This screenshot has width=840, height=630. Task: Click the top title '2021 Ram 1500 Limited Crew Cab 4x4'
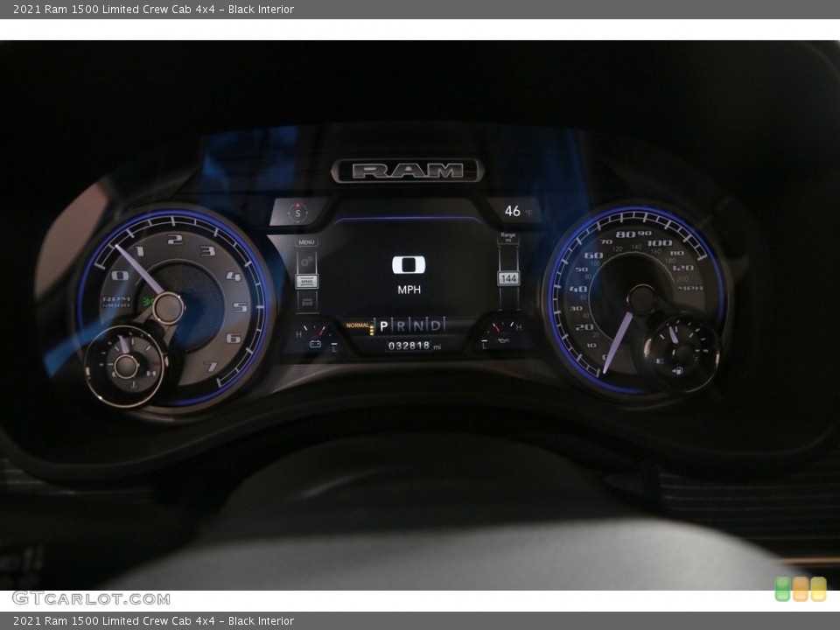(114, 9)
